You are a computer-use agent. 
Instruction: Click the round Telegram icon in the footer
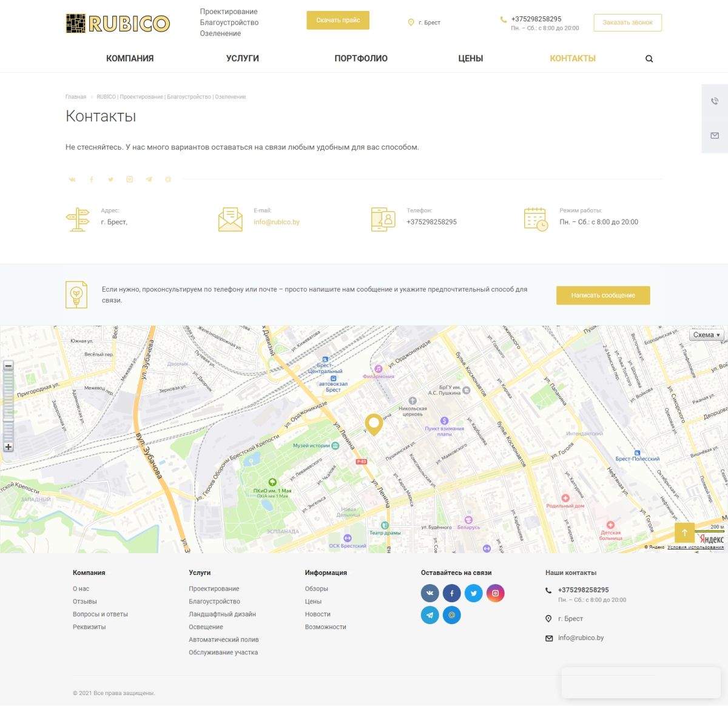pyautogui.click(x=430, y=615)
